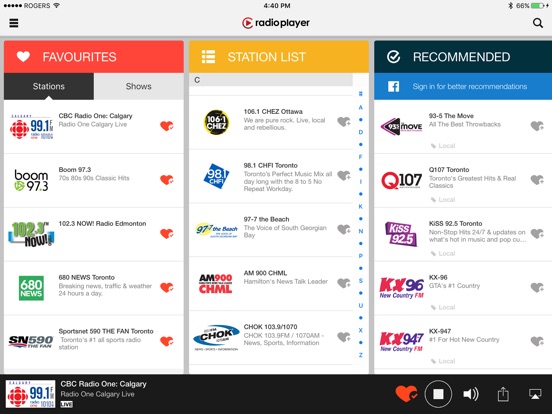The width and height of the screenshot is (552, 414).
Task: Select the Boom 97.3 station title
Action: 75,170
